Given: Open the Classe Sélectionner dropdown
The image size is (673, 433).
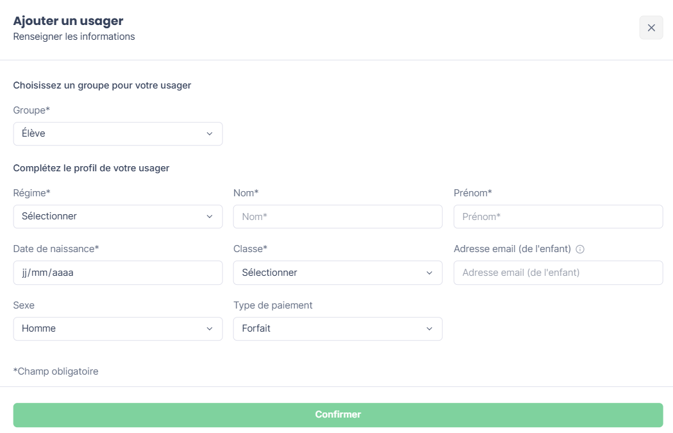Looking at the screenshot, I should coord(337,273).
